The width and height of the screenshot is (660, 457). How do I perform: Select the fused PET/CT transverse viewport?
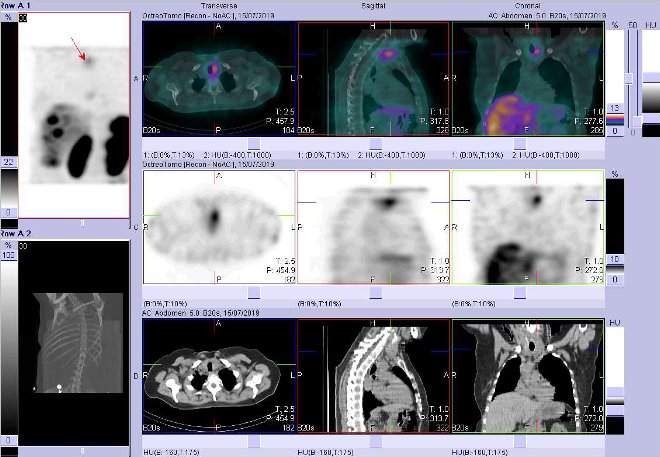click(220, 78)
